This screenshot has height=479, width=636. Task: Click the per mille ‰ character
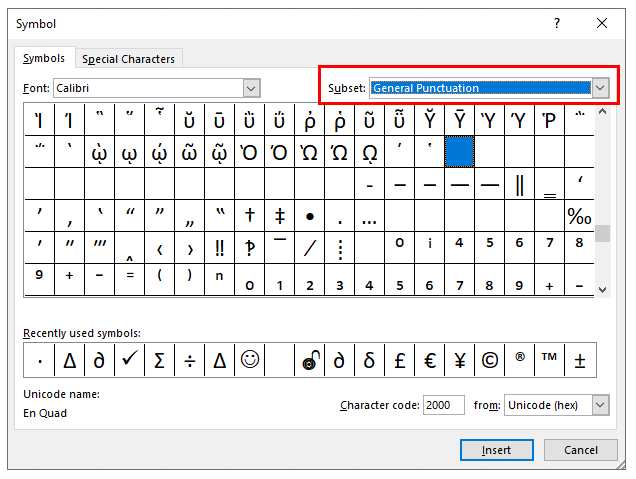point(579,215)
